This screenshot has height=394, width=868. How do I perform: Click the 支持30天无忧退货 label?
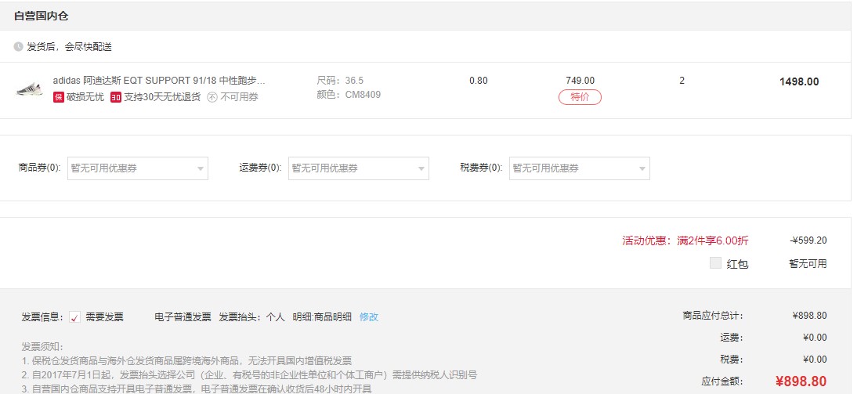tap(162, 97)
